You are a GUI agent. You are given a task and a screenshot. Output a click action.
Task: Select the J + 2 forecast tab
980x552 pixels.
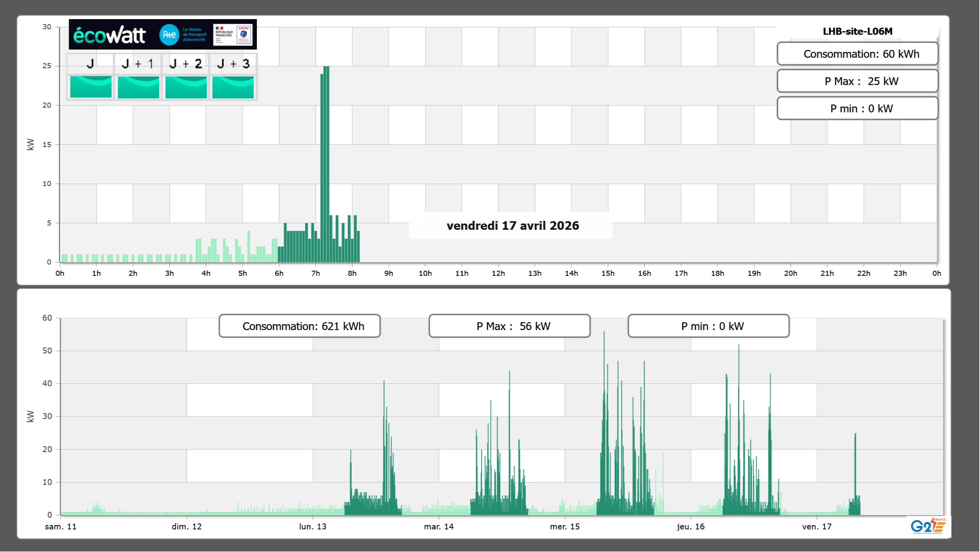click(x=186, y=64)
